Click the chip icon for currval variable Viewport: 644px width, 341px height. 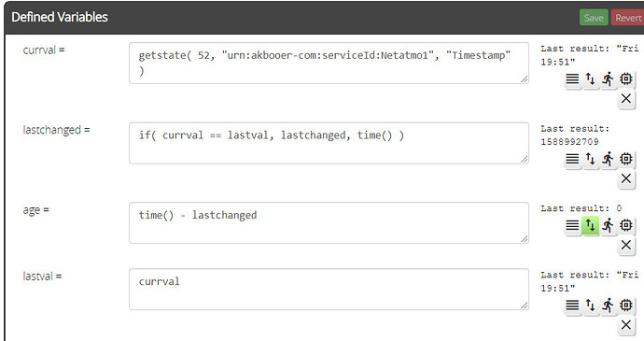(626, 78)
